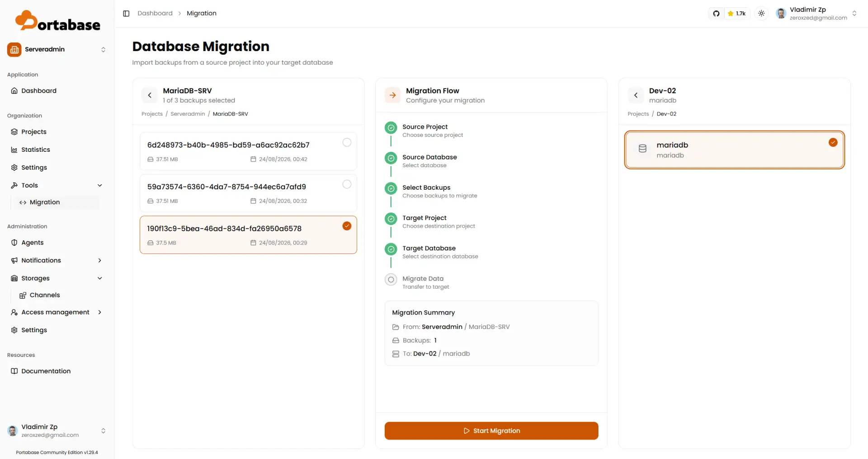Go back from MariaDB-SRV panel

150,95
